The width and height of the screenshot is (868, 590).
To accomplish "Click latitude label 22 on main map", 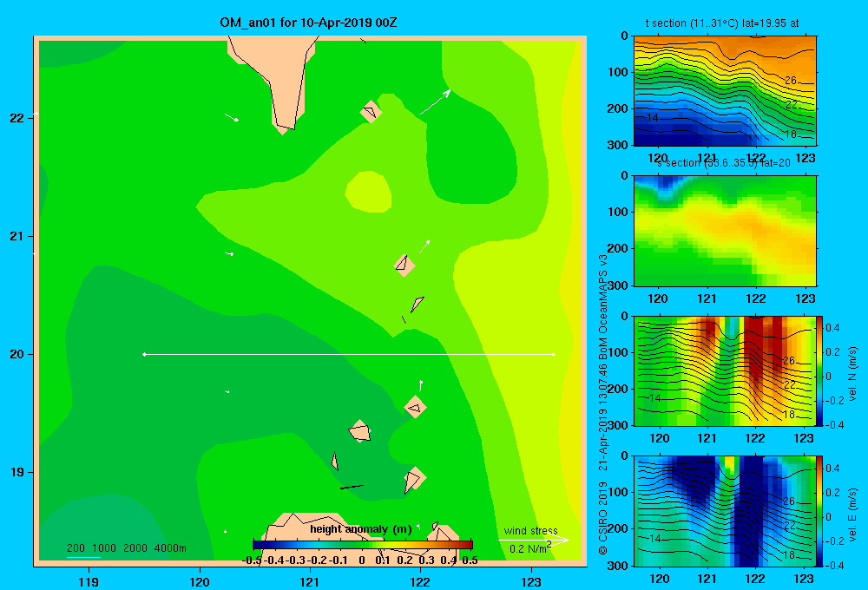I will coord(17,119).
